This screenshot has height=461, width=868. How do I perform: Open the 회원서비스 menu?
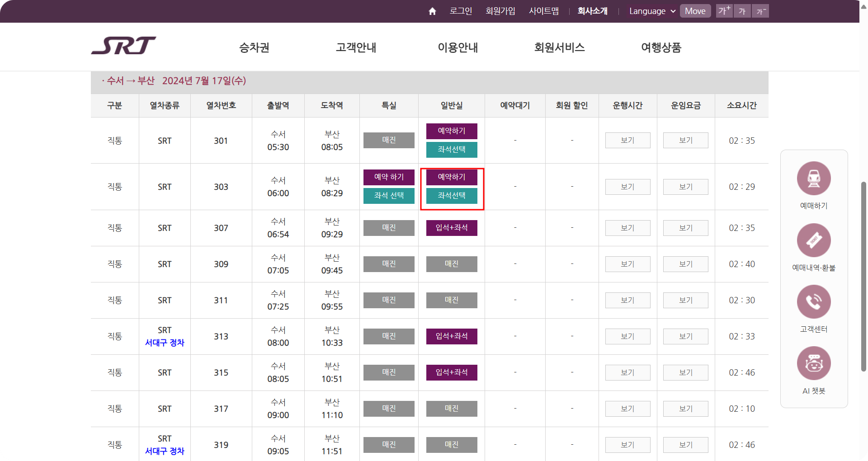[559, 47]
